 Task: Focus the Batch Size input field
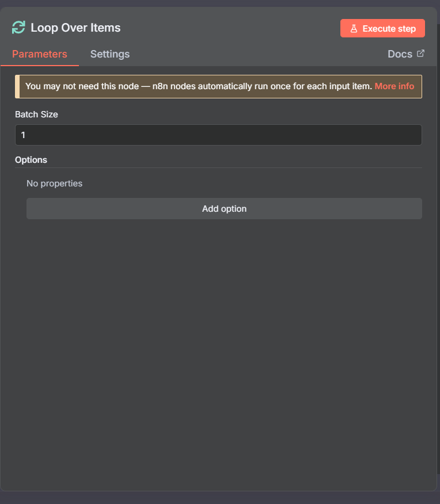tap(218, 135)
